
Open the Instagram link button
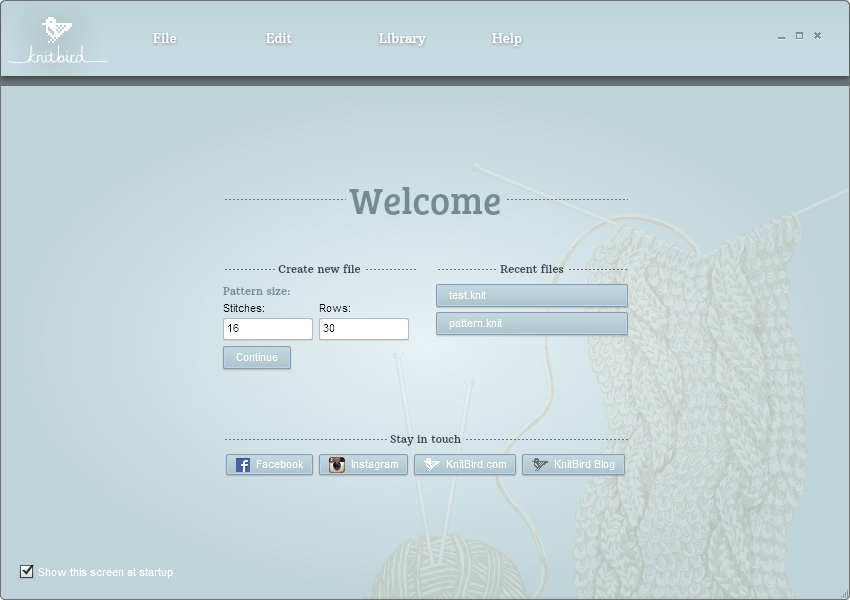coord(363,464)
